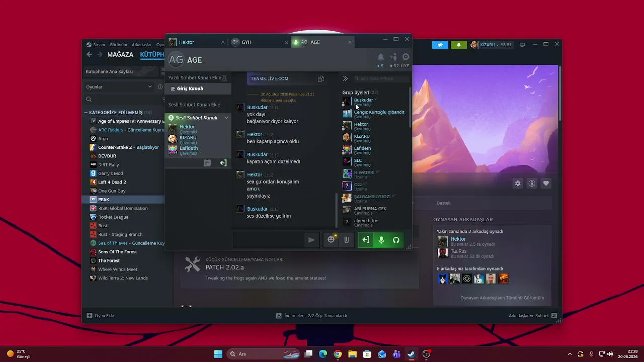Open the MAĞAZA store tab
644x362 pixels.
[120, 55]
